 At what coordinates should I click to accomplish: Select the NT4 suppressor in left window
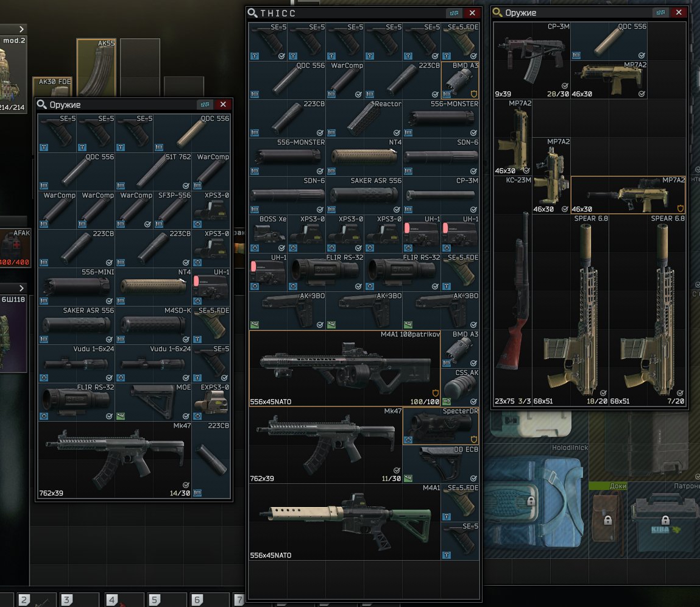click(x=153, y=287)
